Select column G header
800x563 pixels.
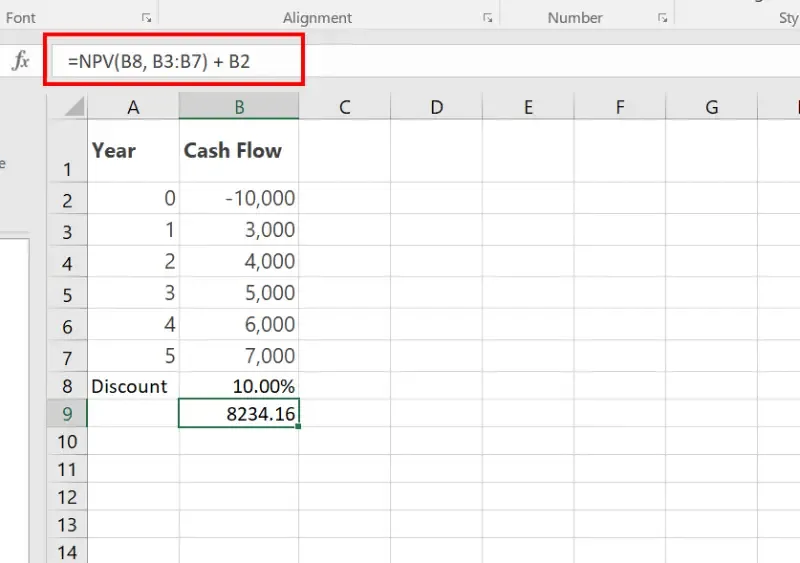tap(712, 106)
